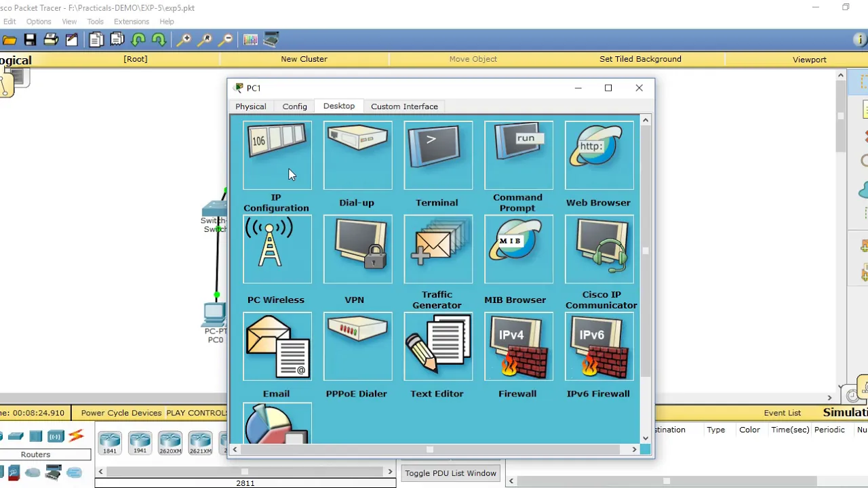Switch to the Config tab

pos(295,106)
